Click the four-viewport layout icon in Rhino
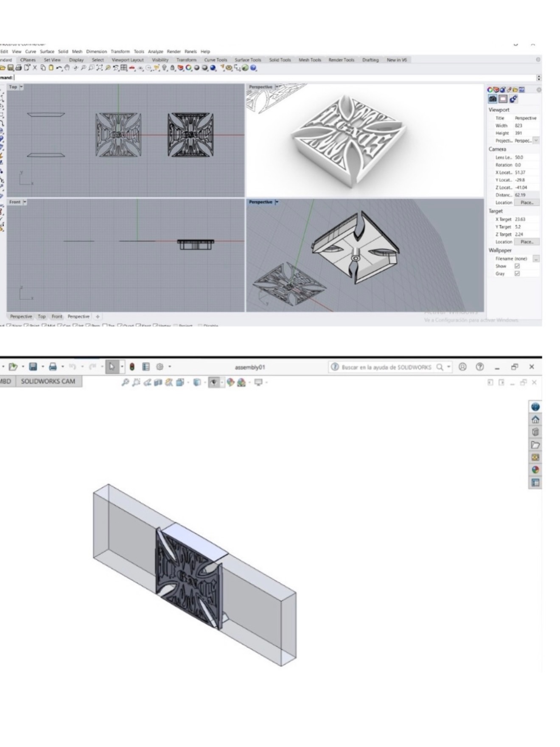This screenshot has height=747, width=560. [124, 68]
